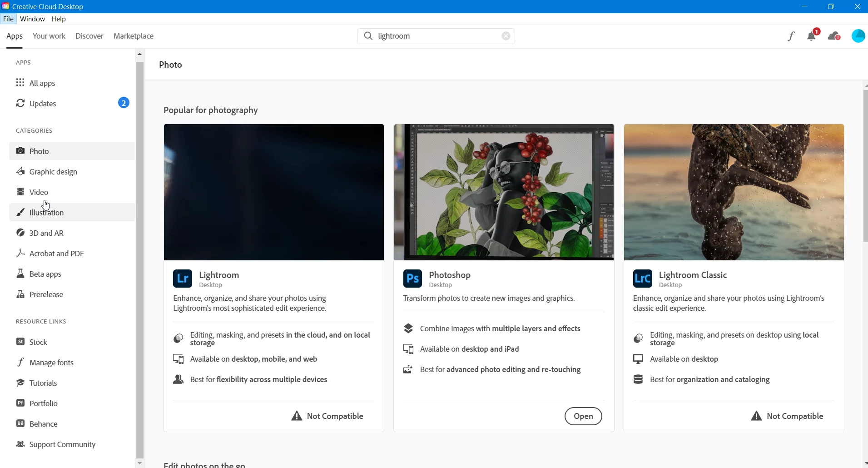Open the Illustration category

coord(72,212)
